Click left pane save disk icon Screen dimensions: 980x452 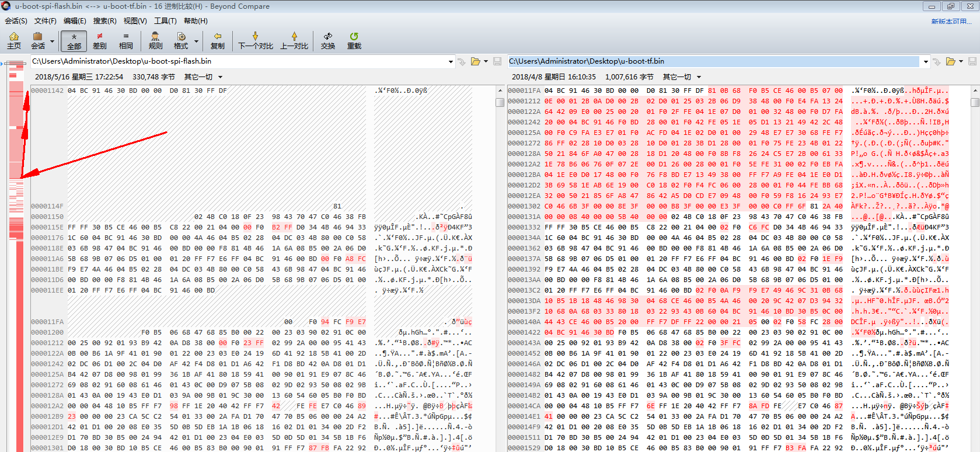tap(497, 61)
